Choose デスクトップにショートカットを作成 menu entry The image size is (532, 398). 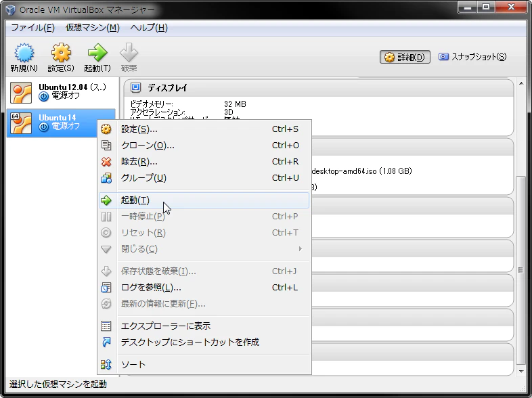[x=204, y=342]
